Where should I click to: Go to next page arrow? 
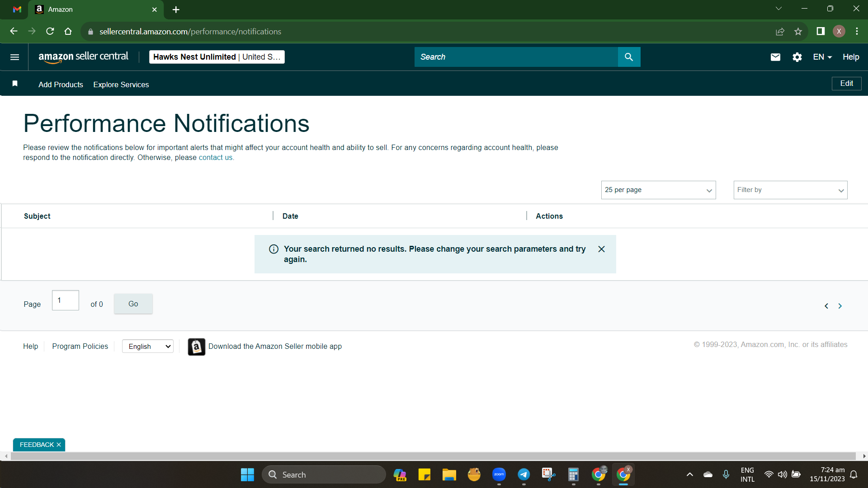coord(840,306)
